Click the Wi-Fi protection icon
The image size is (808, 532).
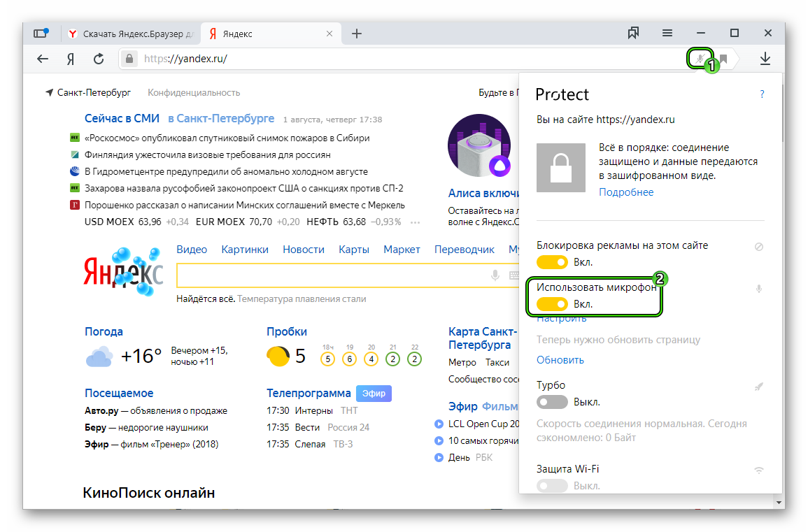(x=759, y=470)
